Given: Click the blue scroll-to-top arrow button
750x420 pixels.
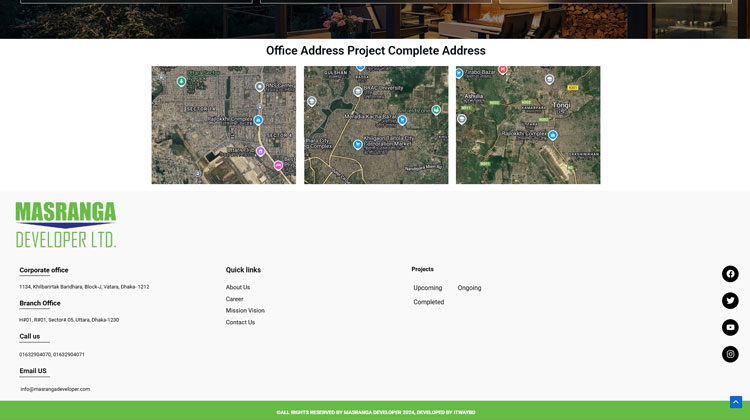Looking at the screenshot, I should [736, 402].
